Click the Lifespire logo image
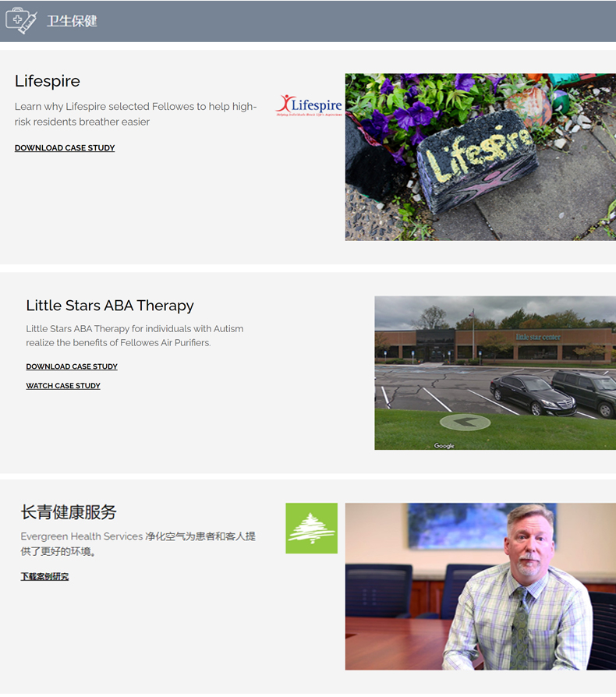This screenshot has height=697, width=616. 310,105
